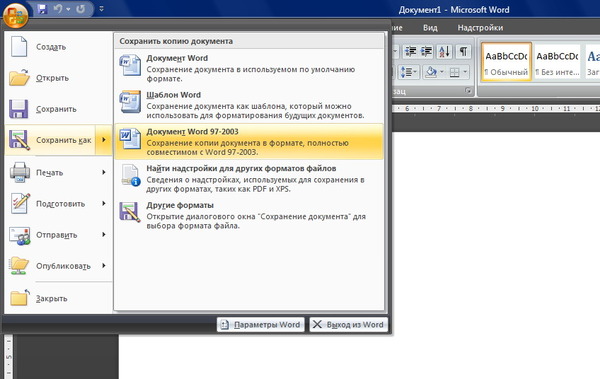
Task: Open the Borders dropdown arrow
Action: coord(465,72)
